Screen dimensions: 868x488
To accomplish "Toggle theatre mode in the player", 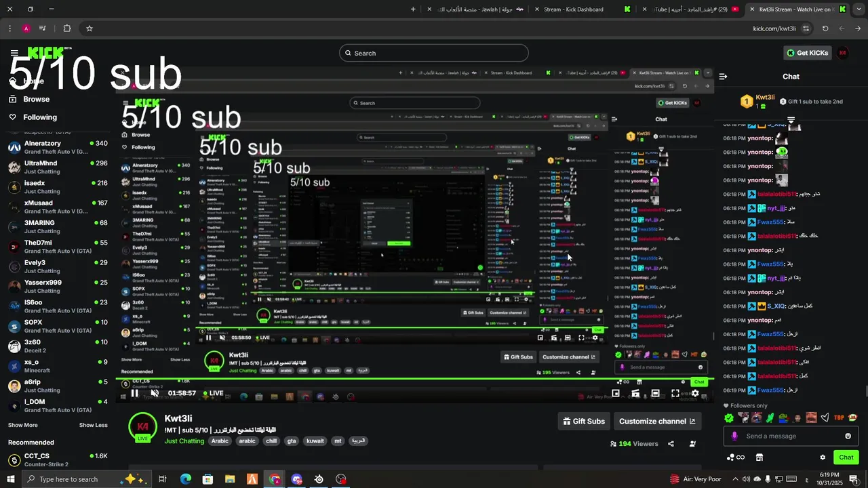I will coord(655,393).
